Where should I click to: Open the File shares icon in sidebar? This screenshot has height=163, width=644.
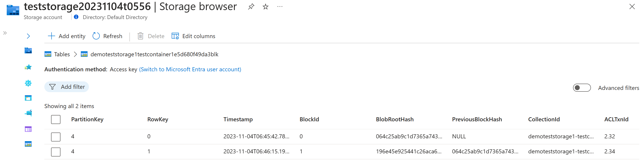tap(28, 113)
